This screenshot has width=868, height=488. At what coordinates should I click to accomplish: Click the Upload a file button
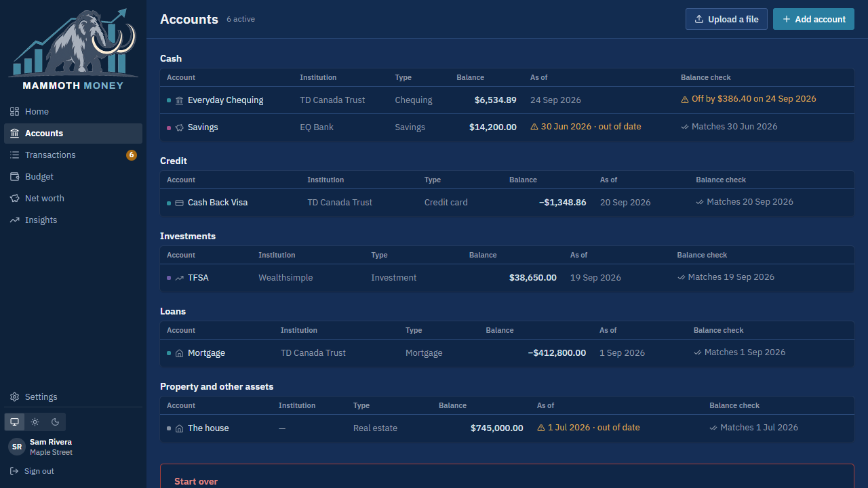click(x=726, y=19)
